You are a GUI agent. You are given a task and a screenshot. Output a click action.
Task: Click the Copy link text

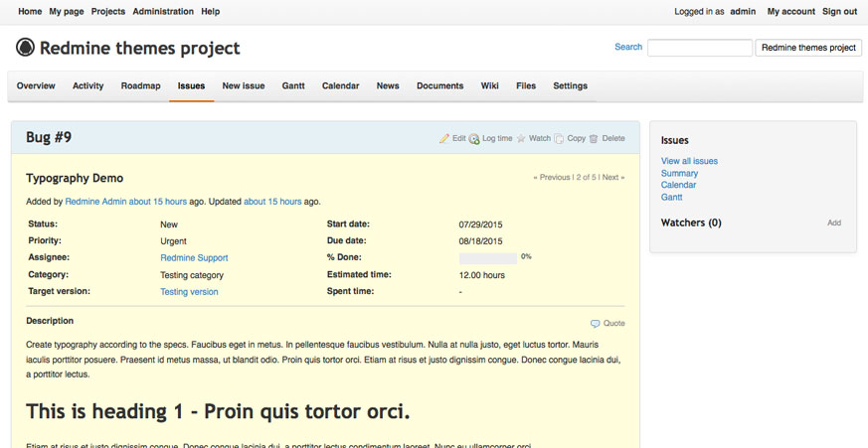577,138
